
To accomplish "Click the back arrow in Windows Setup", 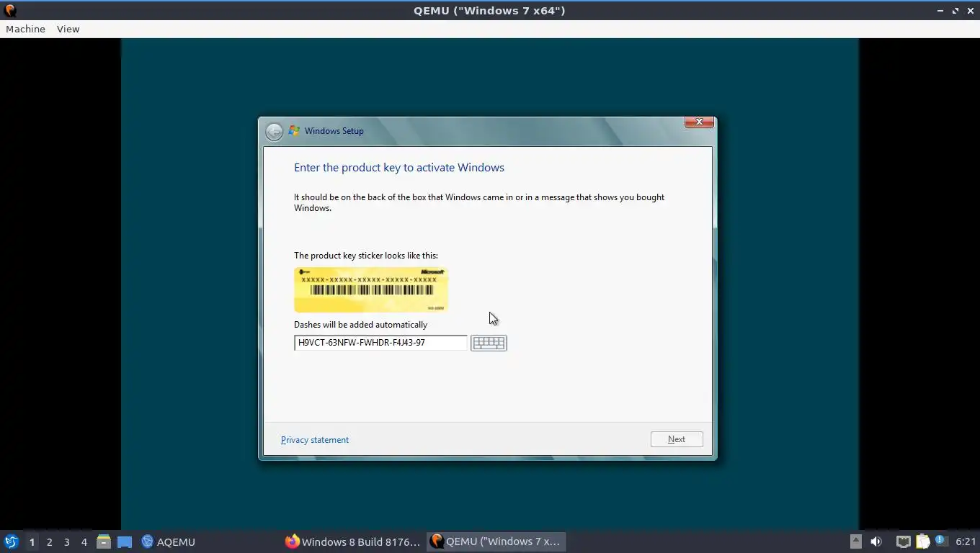I will (274, 132).
